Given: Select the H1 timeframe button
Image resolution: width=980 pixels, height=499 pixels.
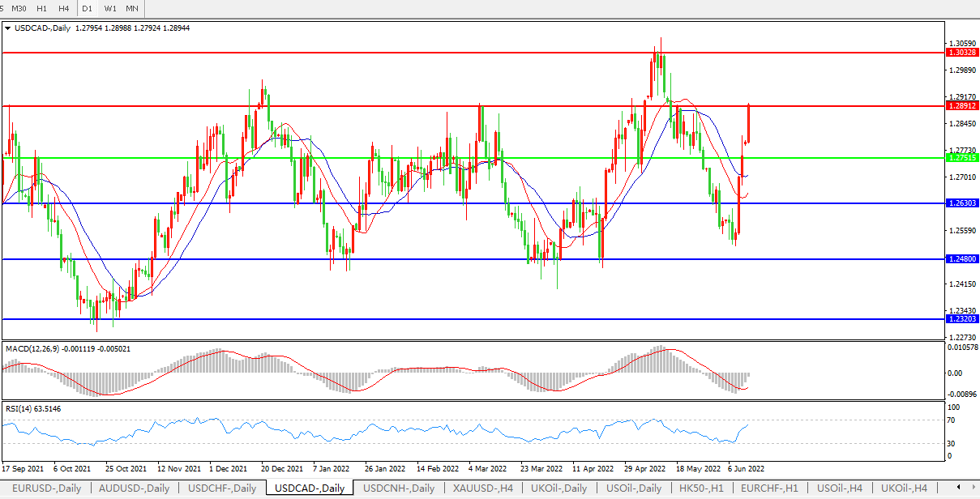Looking at the screenshot, I should [42, 8].
